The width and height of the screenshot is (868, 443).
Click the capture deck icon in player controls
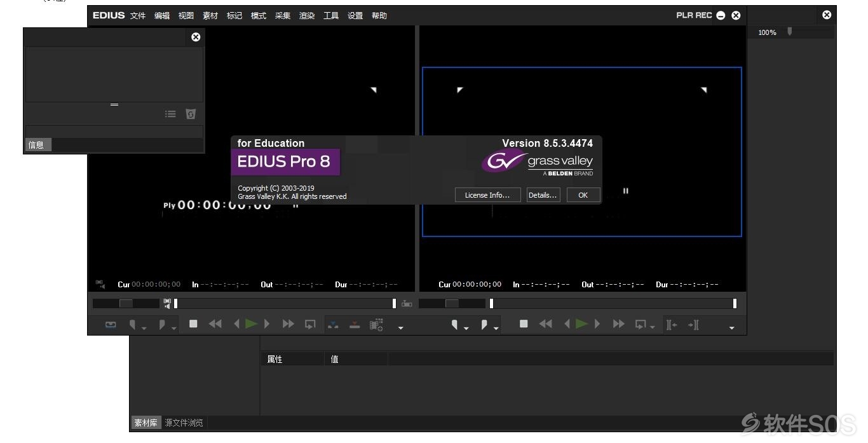point(111,324)
